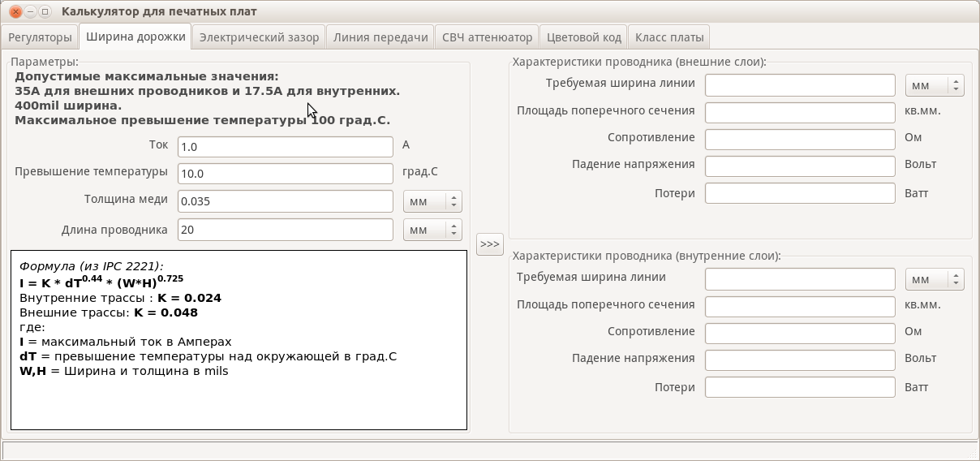Switch to the Регуляторы tab

(x=41, y=37)
